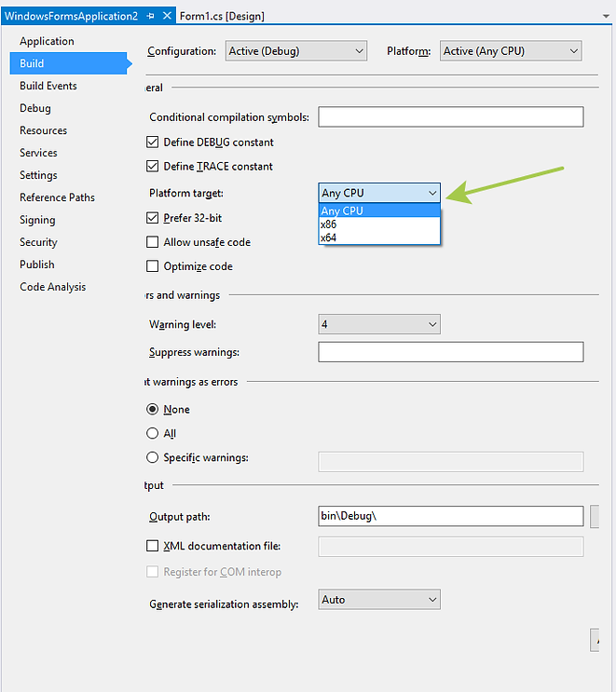Image resolution: width=616 pixels, height=692 pixels.
Task: Open the Resources page
Action: coord(43,130)
